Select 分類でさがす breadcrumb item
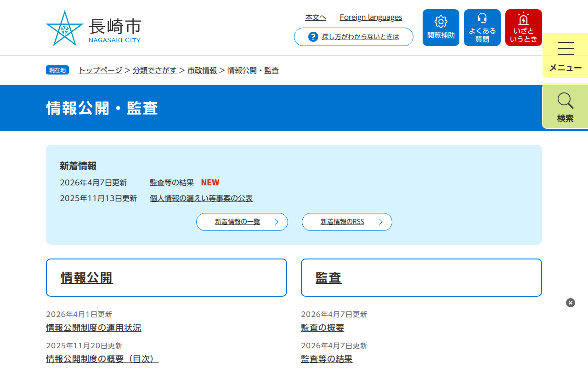 pyautogui.click(x=155, y=70)
